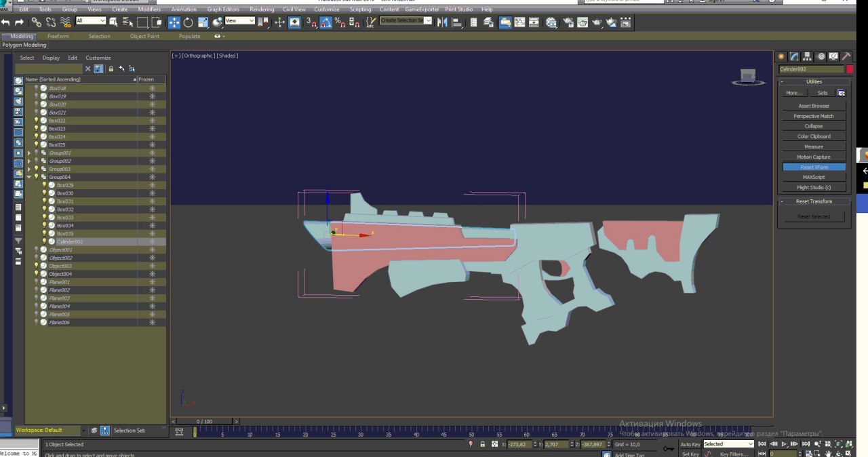Click the Mirror tool icon

click(x=443, y=22)
